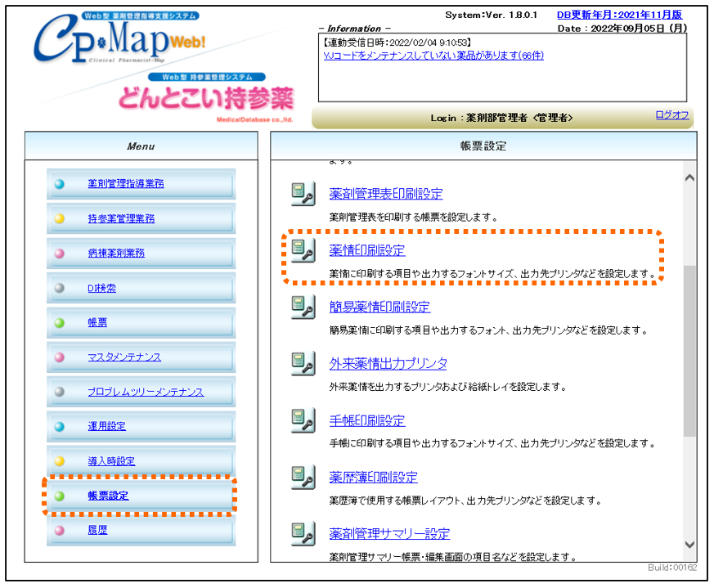This screenshot has width=714, height=588.
Task: Open the 薬情印刷設定 link
Action: [x=366, y=250]
